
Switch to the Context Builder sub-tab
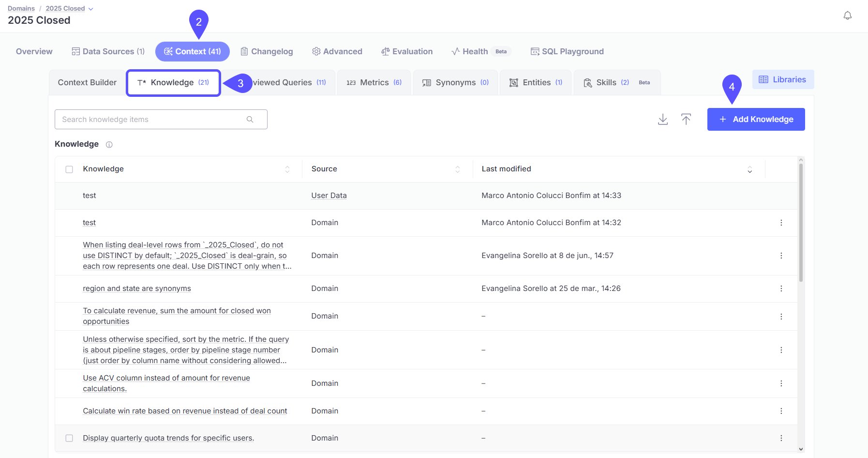pyautogui.click(x=87, y=83)
